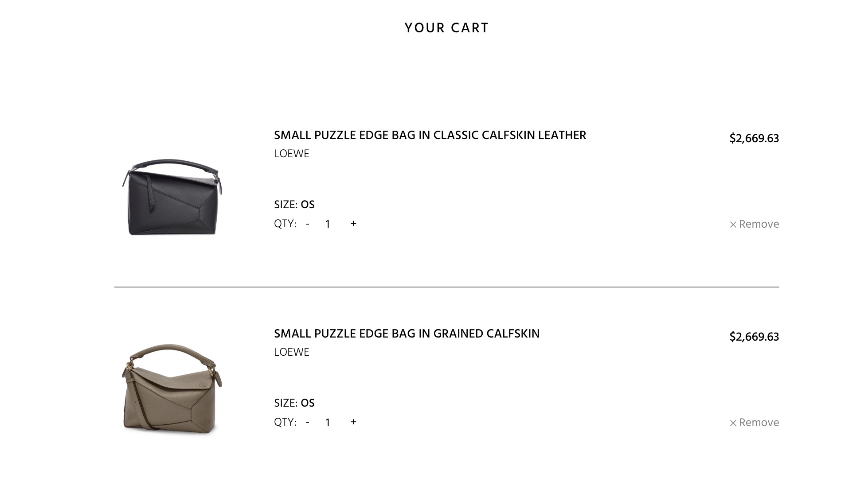Viewport: 868px width, 497px height.
Task: Increase quantity of classic calfskin bag
Action: pyautogui.click(x=353, y=223)
